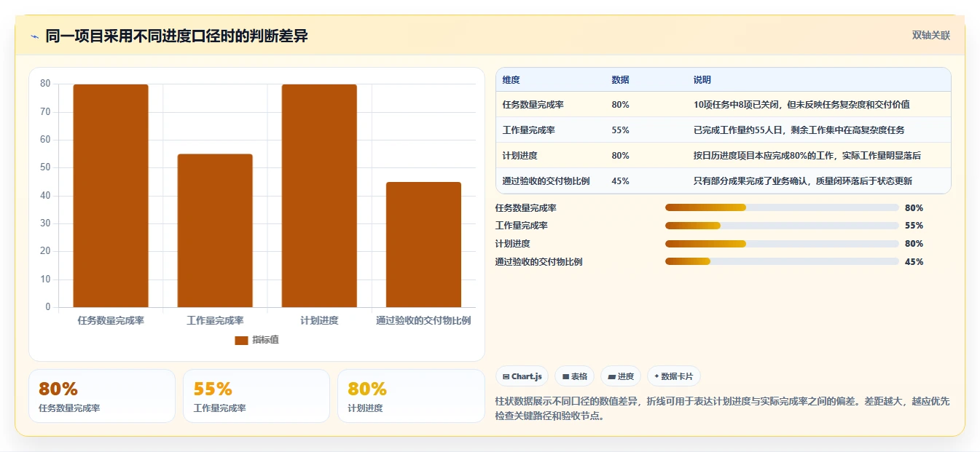Click 45% beside the last progress bar
Screen dimensions: 980x452
[914, 262]
